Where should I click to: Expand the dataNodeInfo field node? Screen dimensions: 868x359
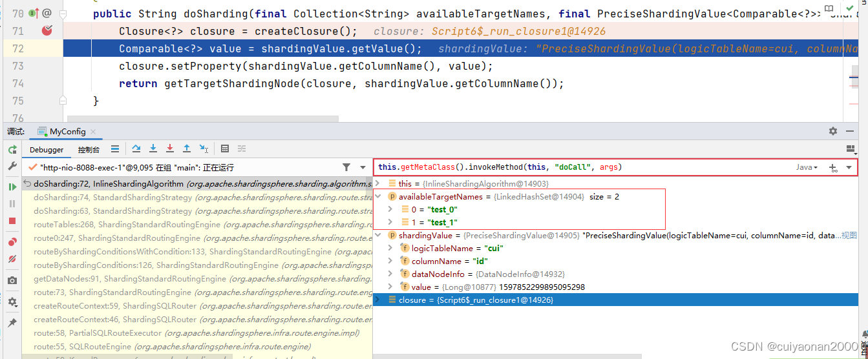coord(390,274)
